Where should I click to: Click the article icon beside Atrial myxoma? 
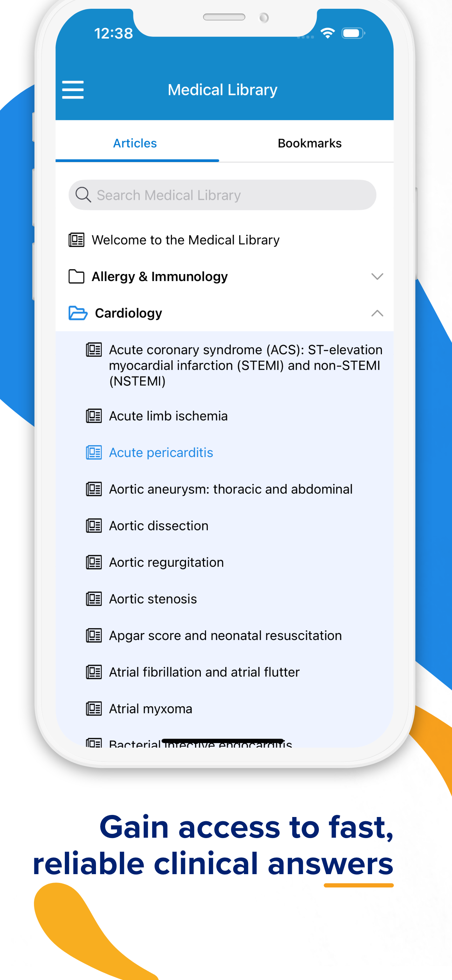94,709
